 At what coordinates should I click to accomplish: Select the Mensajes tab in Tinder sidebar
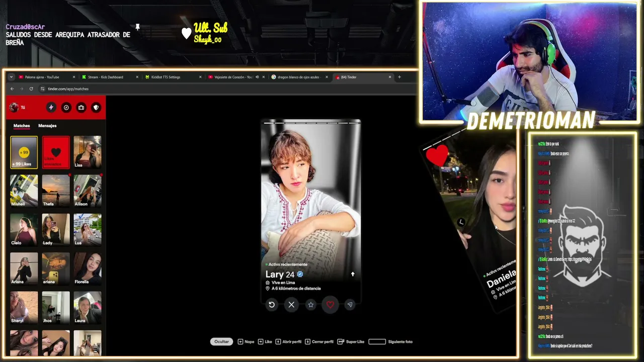pos(47,126)
